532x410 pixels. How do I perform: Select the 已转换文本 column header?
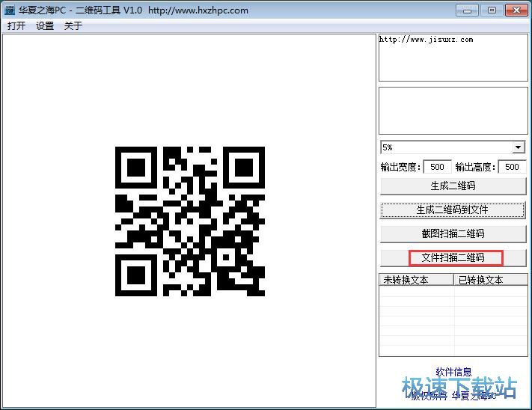click(x=491, y=280)
